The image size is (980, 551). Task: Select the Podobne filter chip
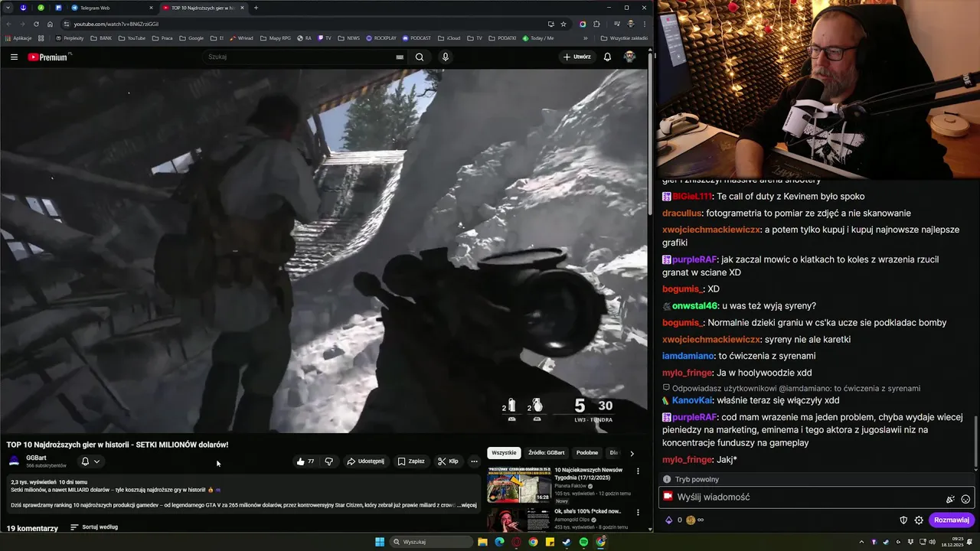coord(587,453)
